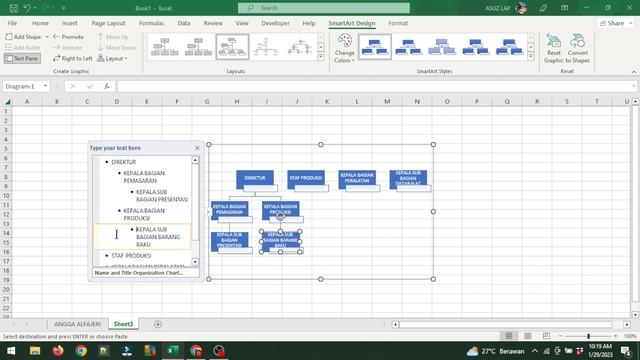Apply the third SmartArt style
The height and width of the screenshot is (360, 640).
click(x=442, y=47)
